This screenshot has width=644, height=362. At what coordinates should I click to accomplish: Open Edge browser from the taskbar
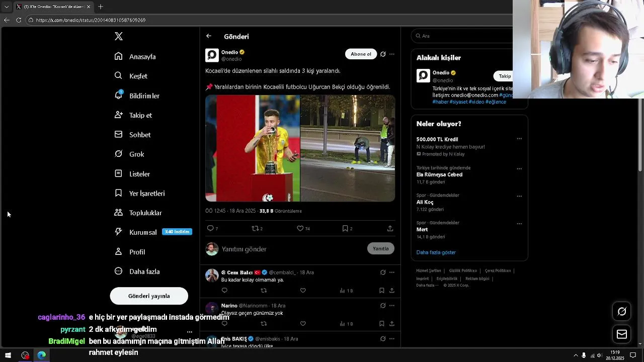42,355
